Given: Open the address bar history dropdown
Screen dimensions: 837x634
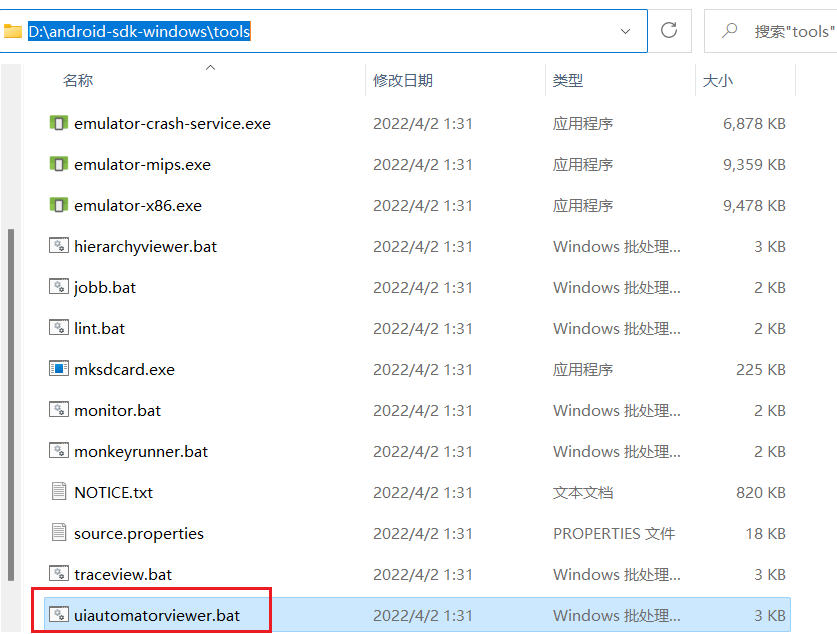Looking at the screenshot, I should [625, 31].
